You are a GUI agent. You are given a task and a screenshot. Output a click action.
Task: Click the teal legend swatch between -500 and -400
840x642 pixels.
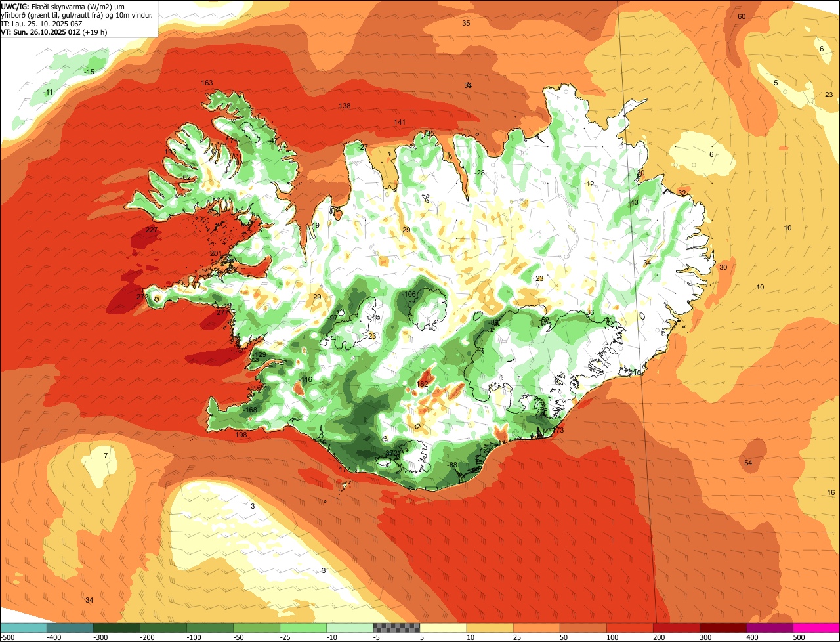[23, 628]
